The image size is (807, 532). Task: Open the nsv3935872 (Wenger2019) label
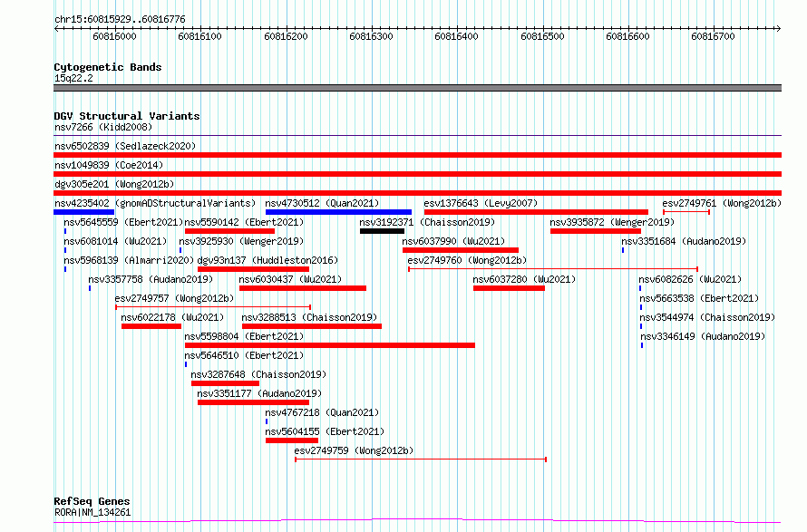click(612, 222)
